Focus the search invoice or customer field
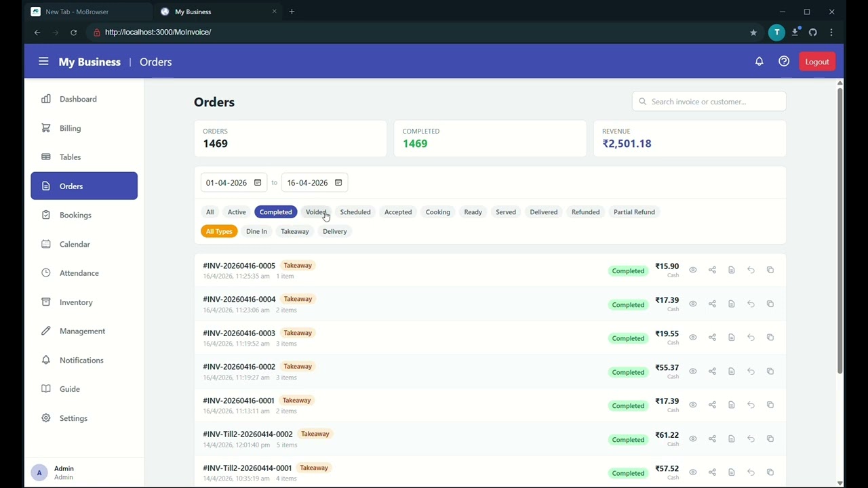This screenshot has height=488, width=868. point(709,102)
